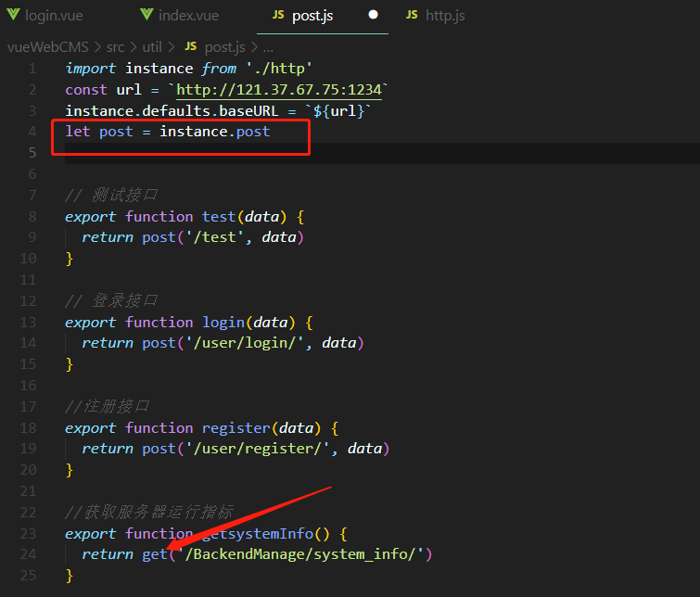
Task: Click the 'get' call on line 24
Action: click(155, 554)
